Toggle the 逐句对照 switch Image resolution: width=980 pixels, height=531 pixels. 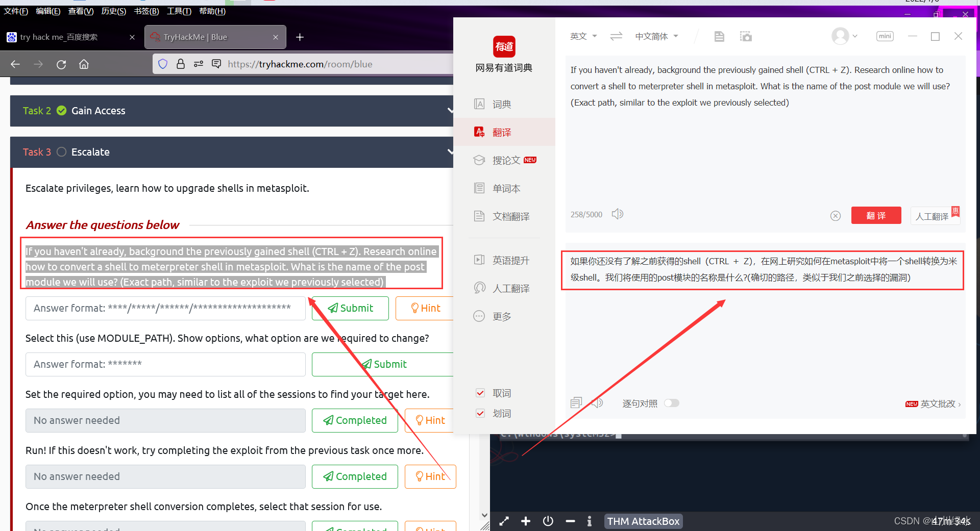pyautogui.click(x=672, y=403)
